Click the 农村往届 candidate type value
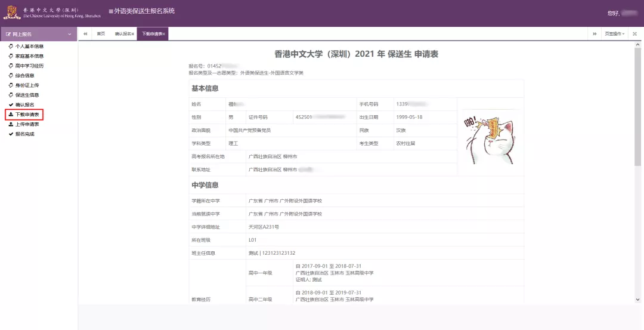 coord(405,143)
